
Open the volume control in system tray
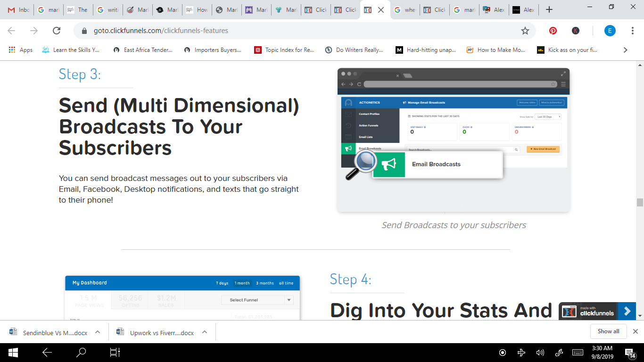click(x=540, y=353)
